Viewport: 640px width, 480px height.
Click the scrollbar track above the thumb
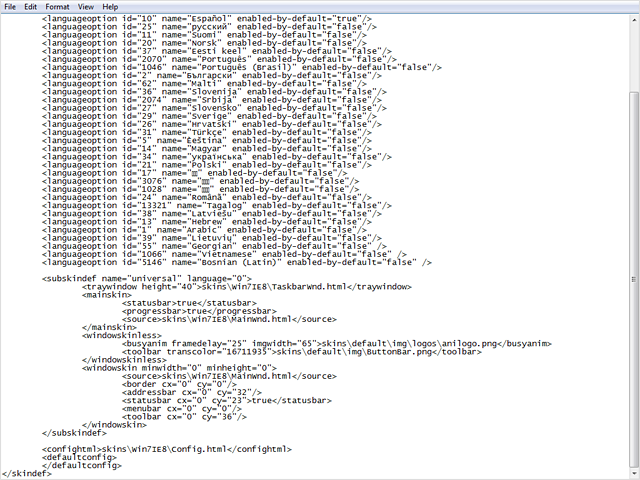[x=633, y=50]
